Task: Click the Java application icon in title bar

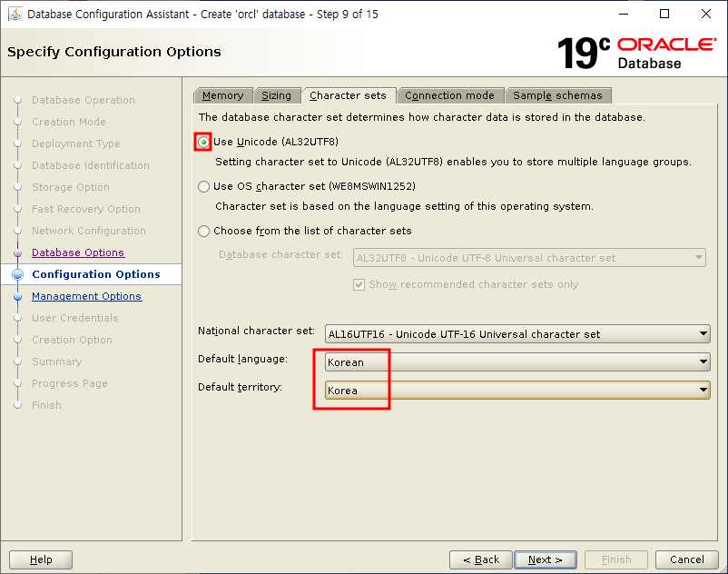Action: point(15,14)
